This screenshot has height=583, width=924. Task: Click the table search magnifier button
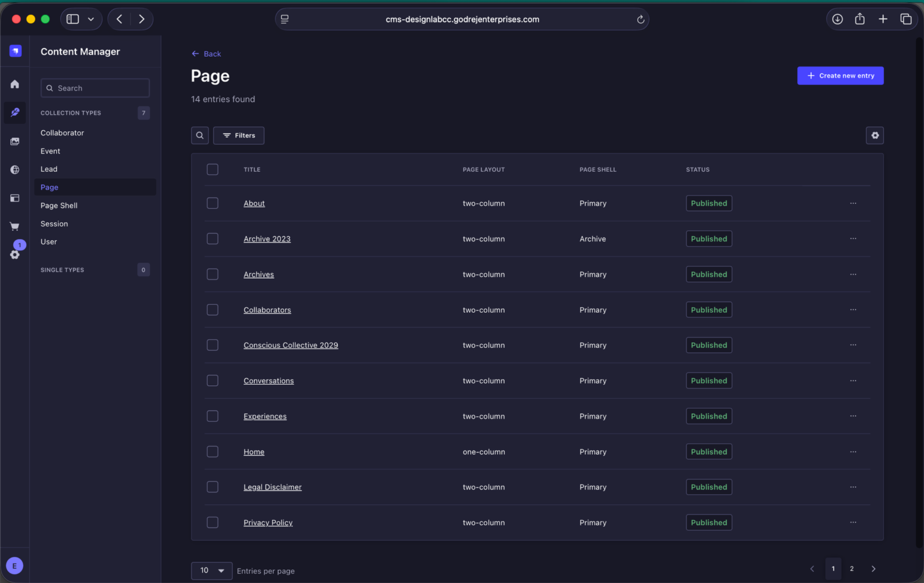click(200, 135)
